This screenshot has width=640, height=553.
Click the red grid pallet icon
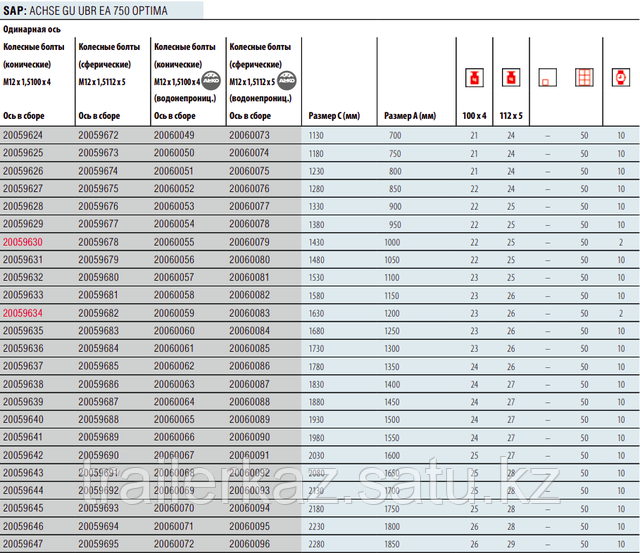point(584,77)
